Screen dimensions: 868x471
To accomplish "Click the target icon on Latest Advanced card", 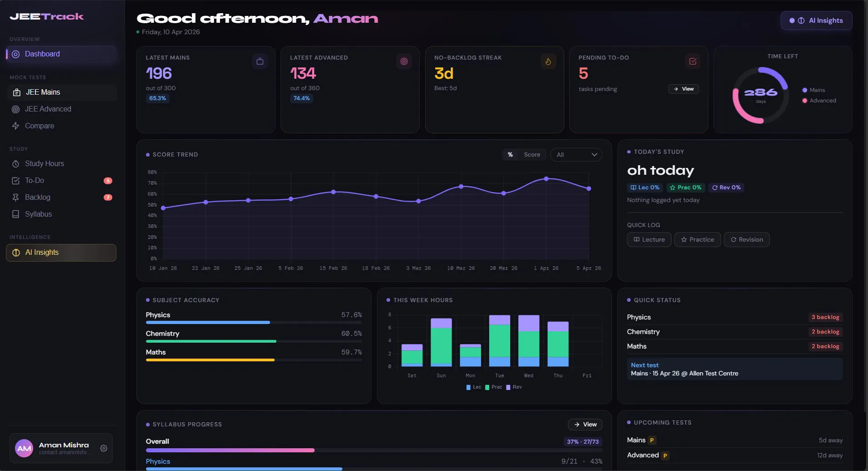I will [404, 61].
